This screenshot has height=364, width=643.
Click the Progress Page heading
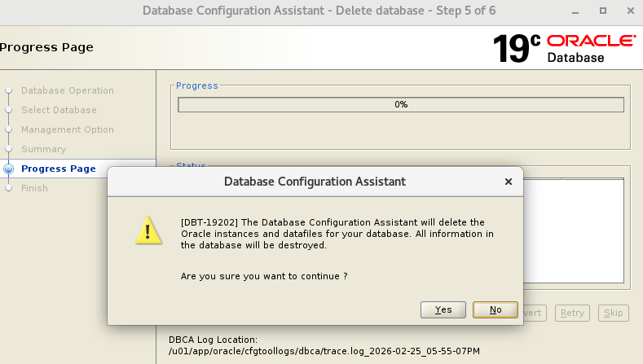click(x=46, y=47)
